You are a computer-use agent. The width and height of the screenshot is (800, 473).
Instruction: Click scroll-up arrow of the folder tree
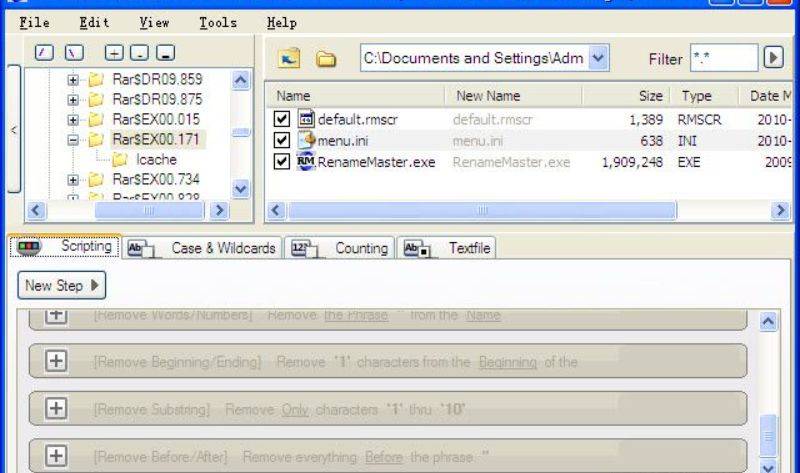(240, 80)
